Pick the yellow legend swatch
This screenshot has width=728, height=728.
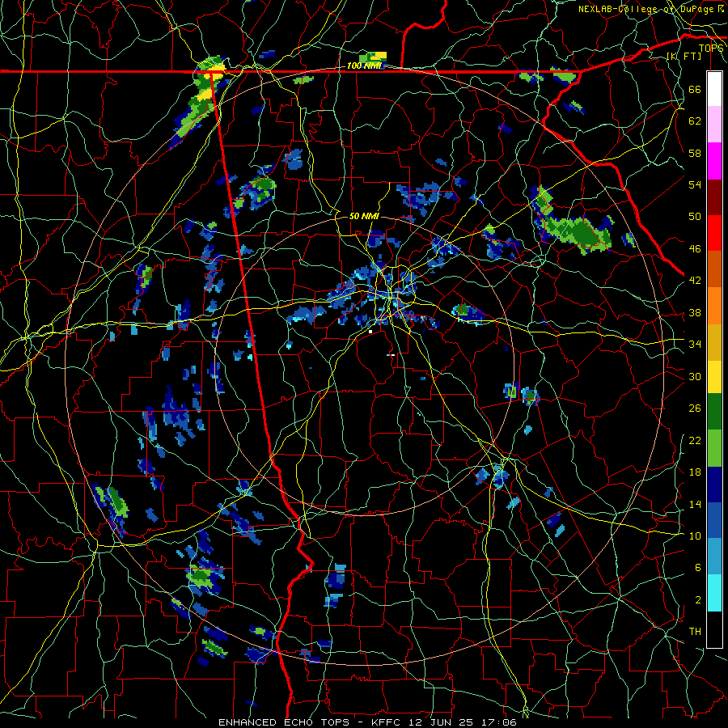click(x=714, y=377)
